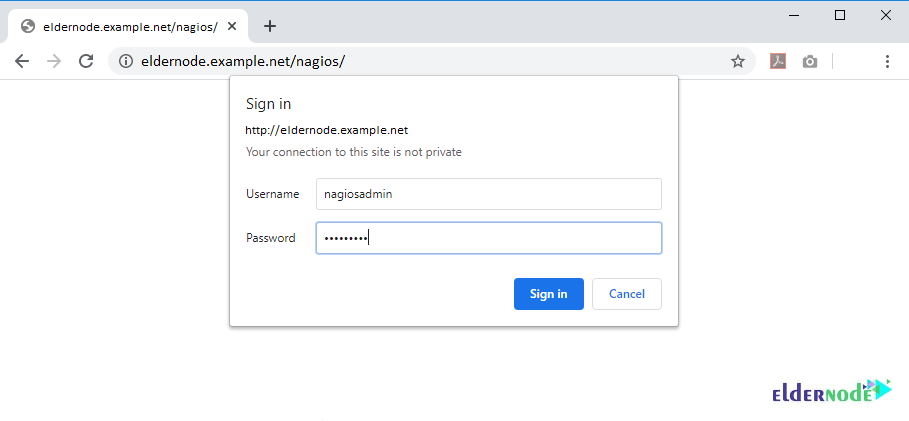Minimize the browser window
The image size is (909, 421).
point(794,16)
